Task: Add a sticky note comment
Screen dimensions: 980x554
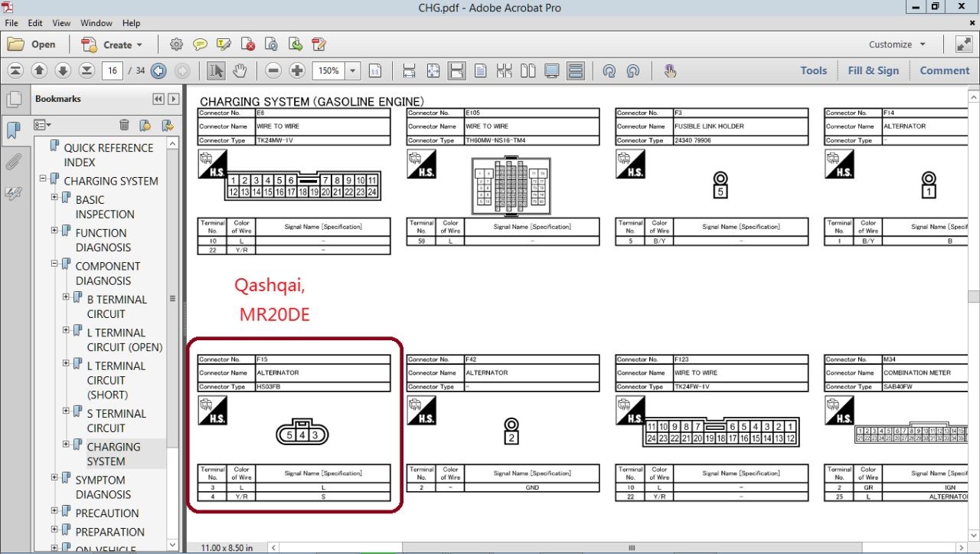Action: click(x=200, y=44)
